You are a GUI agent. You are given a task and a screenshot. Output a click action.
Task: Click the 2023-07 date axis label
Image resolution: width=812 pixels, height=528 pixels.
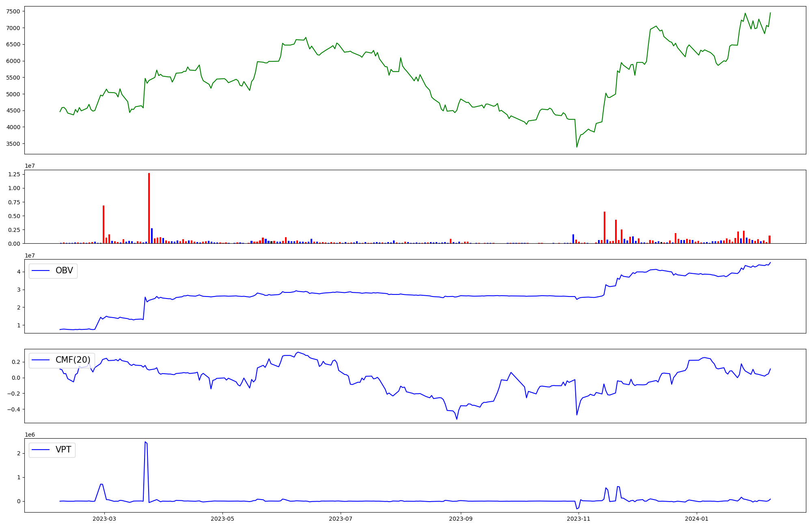point(341,519)
